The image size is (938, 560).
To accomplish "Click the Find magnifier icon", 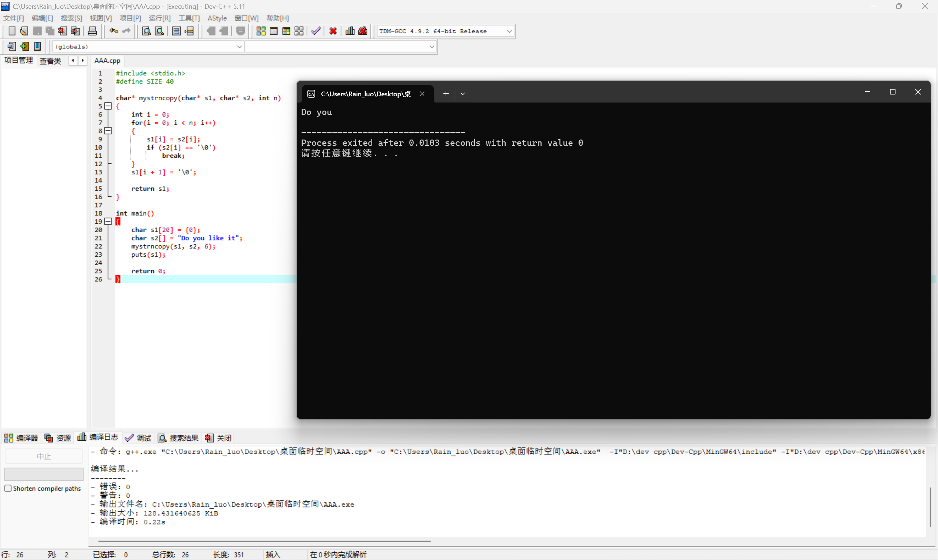I will 146,31.
